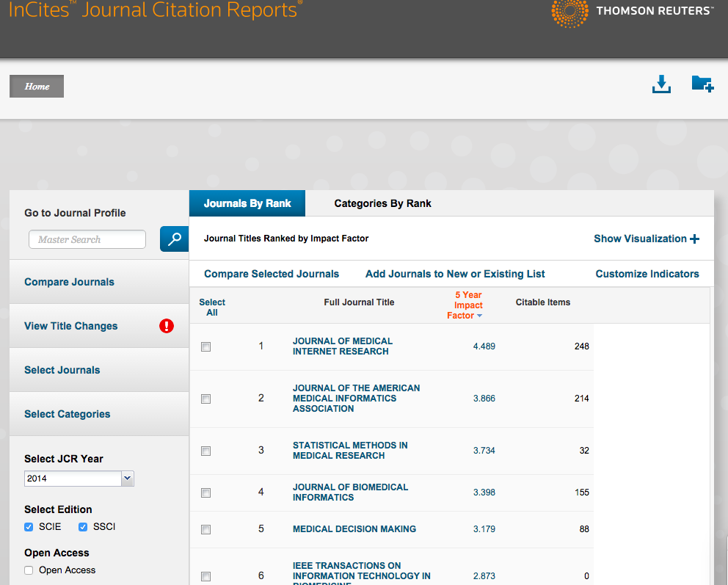Select the Journals By Rank tab
Screen dimensions: 728x585
pos(247,203)
